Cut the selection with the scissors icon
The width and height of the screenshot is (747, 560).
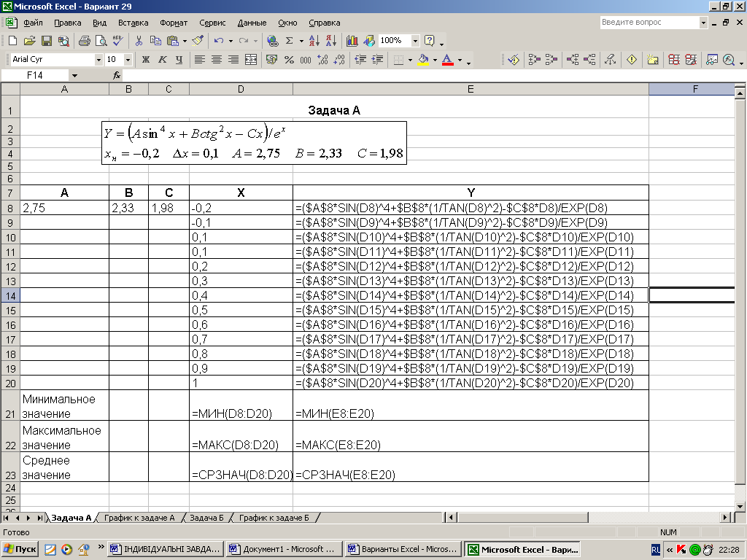point(139,41)
